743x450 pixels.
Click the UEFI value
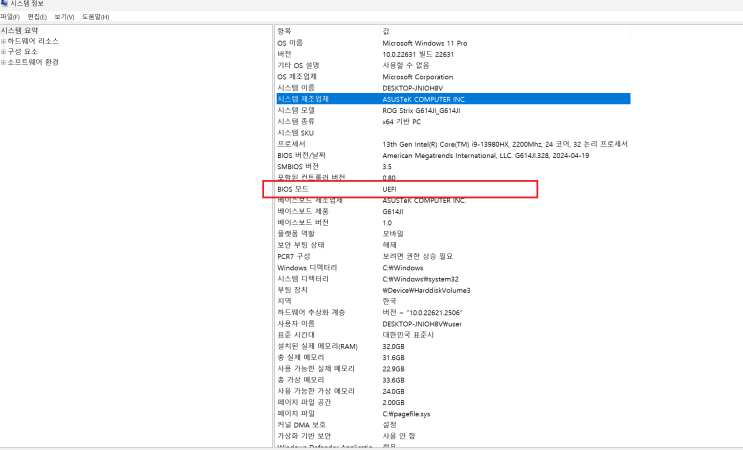coord(389,189)
